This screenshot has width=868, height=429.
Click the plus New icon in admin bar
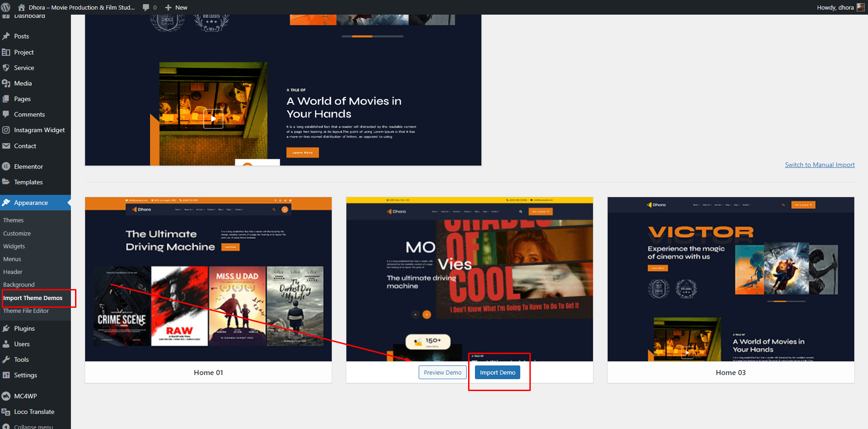pyautogui.click(x=168, y=7)
